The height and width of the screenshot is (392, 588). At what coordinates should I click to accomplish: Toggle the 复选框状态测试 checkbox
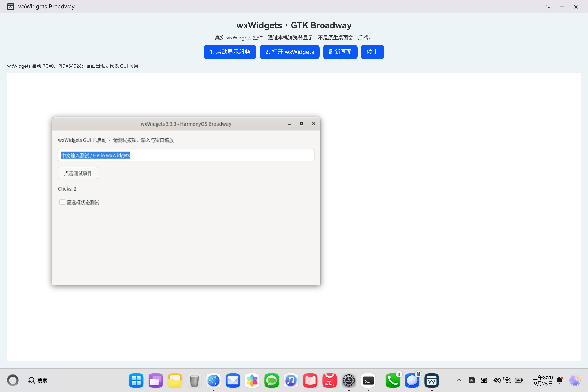62,202
